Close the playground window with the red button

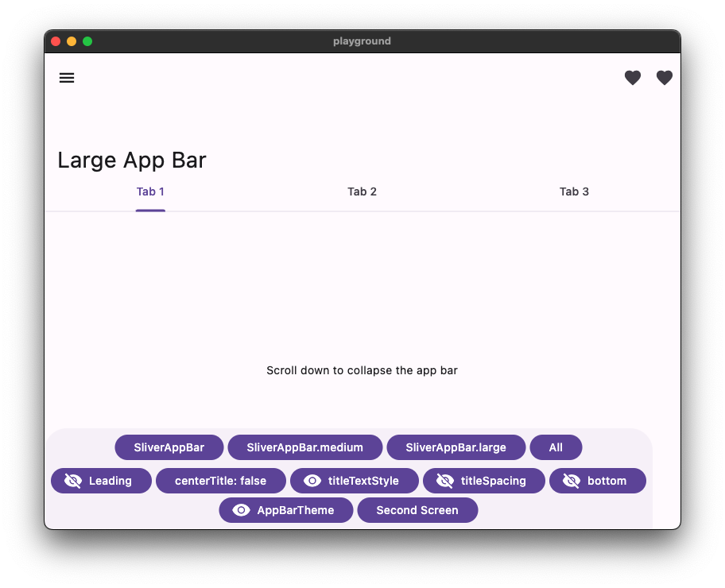(56, 41)
